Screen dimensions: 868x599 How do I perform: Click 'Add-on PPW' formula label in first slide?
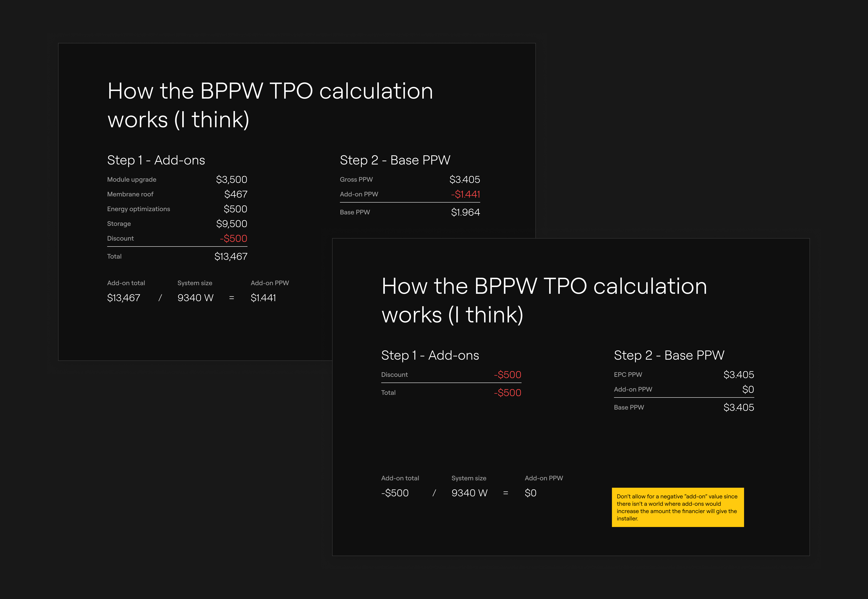tap(270, 283)
